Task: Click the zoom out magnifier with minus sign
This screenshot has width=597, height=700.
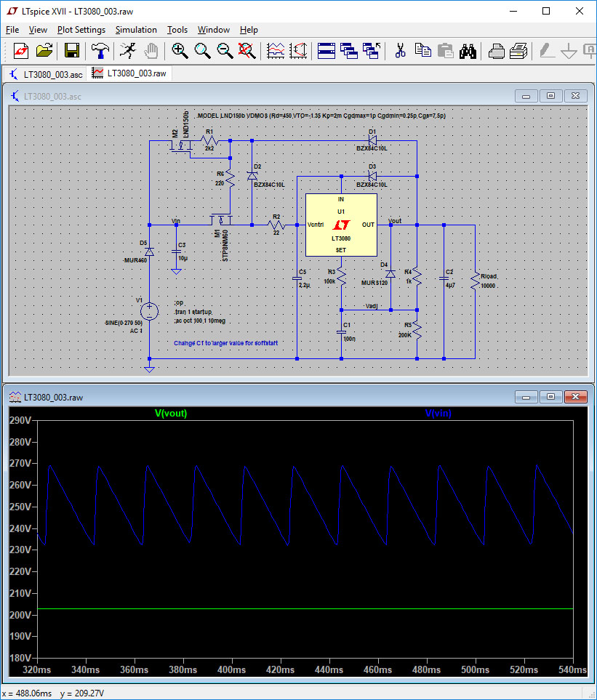Action: [225, 51]
